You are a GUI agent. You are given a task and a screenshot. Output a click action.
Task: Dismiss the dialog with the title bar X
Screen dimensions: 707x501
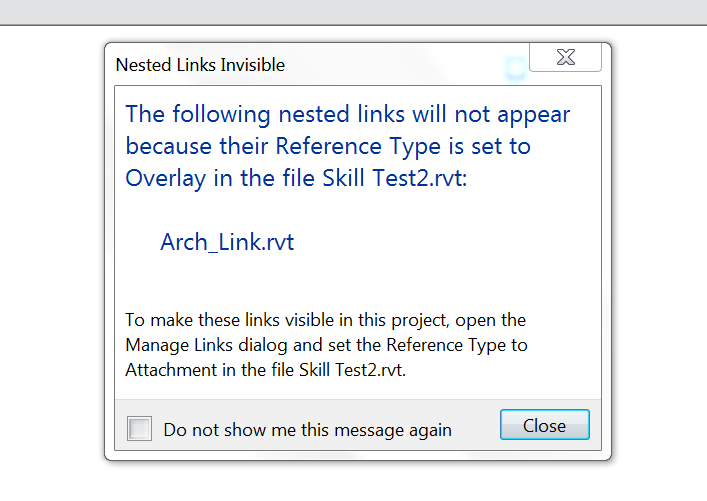pyautogui.click(x=565, y=58)
